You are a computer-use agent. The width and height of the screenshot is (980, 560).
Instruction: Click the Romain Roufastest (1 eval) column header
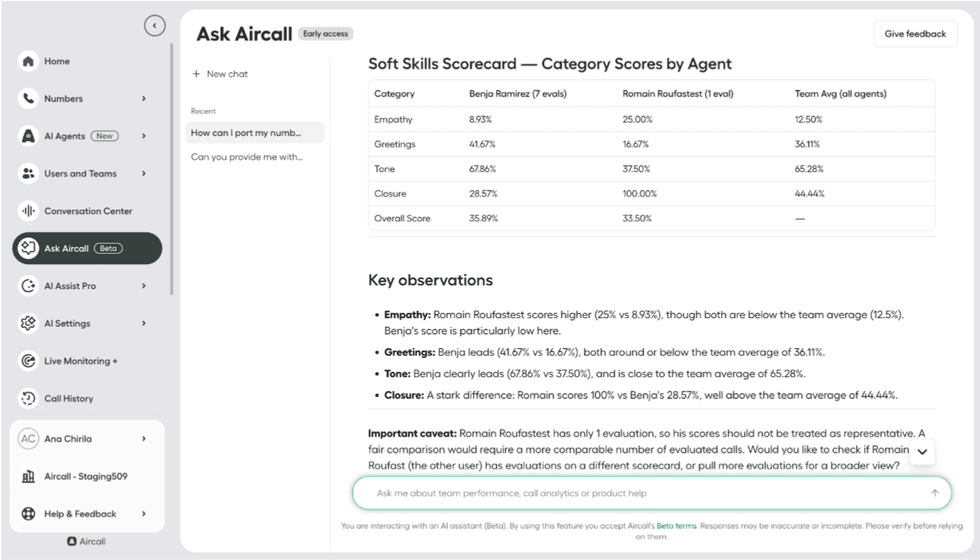point(677,94)
